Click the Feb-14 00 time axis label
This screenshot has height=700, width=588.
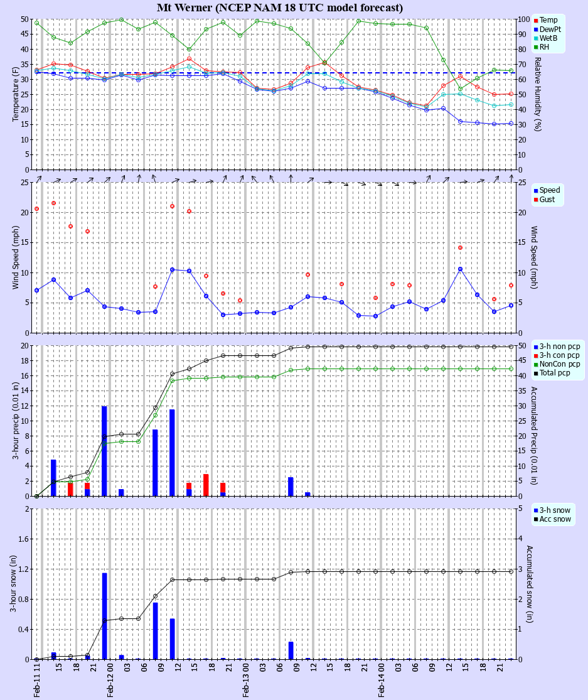tap(382, 681)
